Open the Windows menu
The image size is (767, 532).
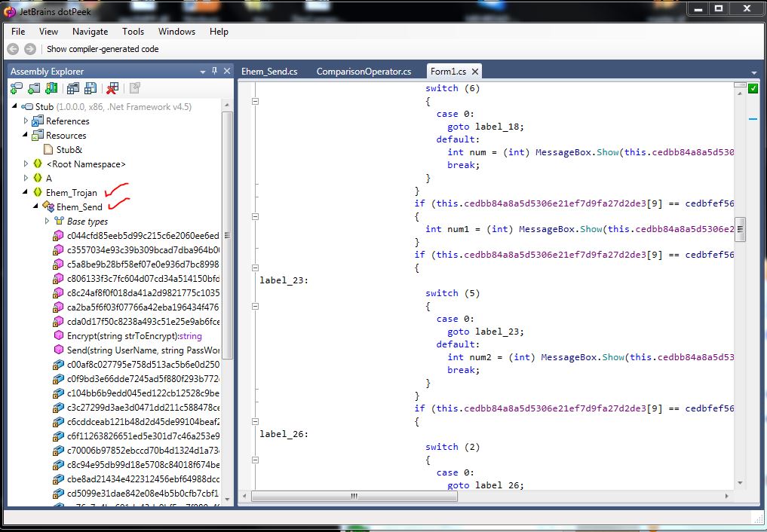pyautogui.click(x=176, y=31)
